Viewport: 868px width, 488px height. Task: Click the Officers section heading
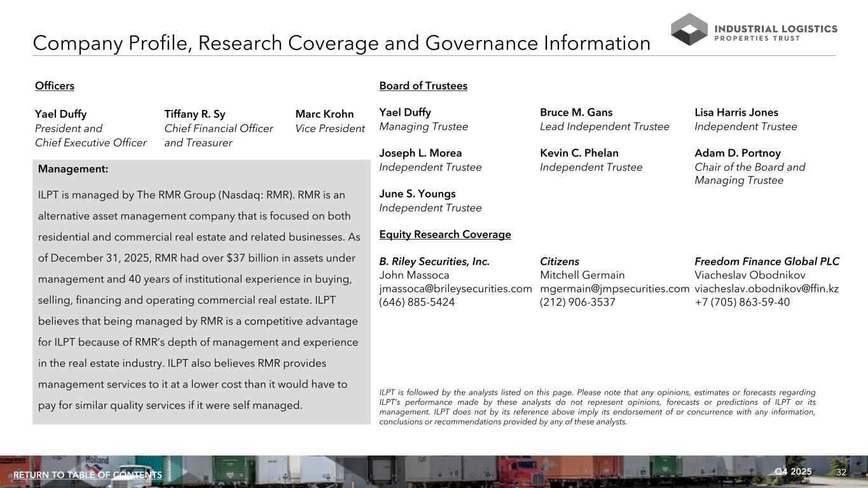click(55, 86)
